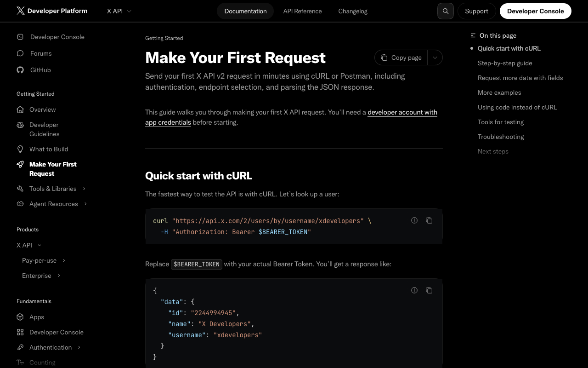Click the Forums speech bubble icon

pyautogui.click(x=20, y=53)
